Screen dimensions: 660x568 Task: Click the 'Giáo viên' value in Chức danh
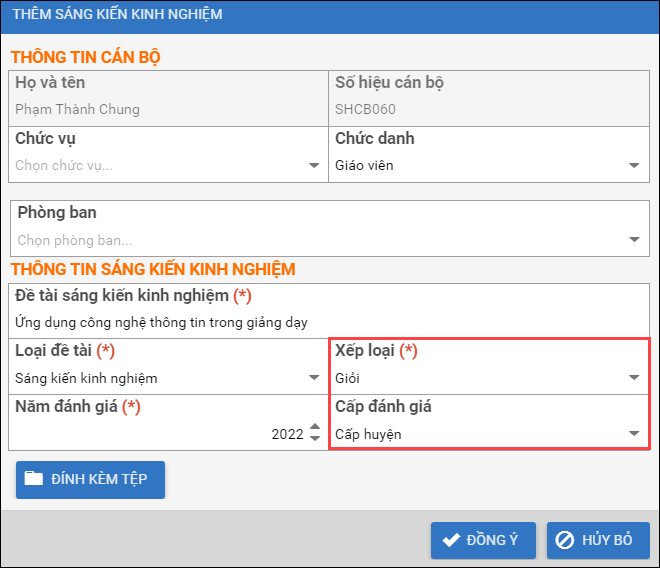click(364, 166)
